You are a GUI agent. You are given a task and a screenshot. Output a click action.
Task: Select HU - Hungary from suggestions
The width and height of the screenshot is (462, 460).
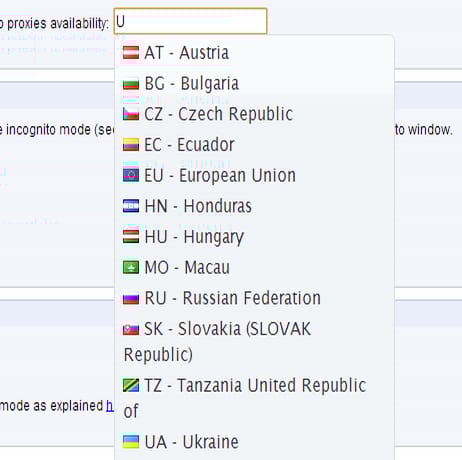click(254, 237)
